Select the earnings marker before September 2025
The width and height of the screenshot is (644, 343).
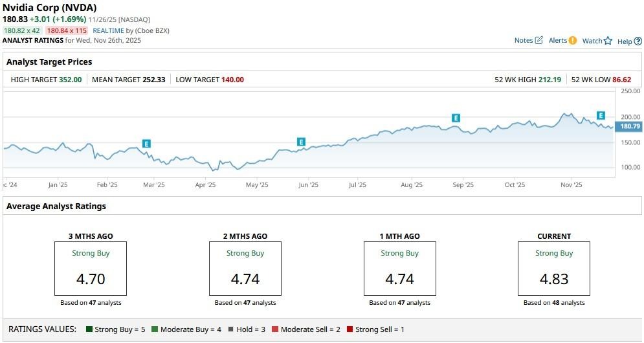[x=456, y=118]
